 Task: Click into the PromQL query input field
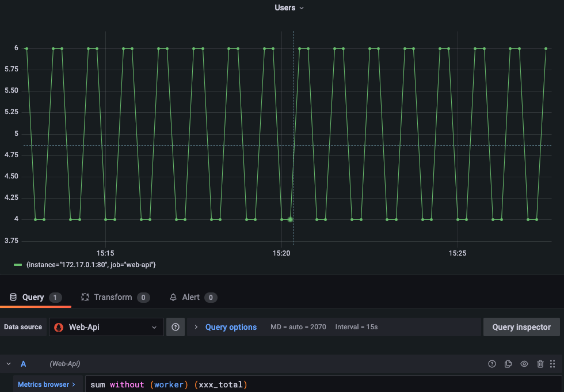tap(323, 384)
